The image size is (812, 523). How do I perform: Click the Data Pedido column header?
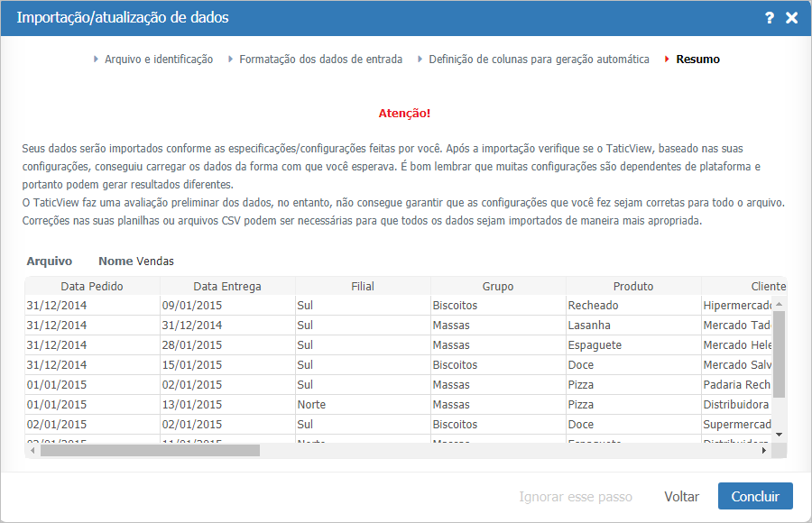[x=92, y=287]
